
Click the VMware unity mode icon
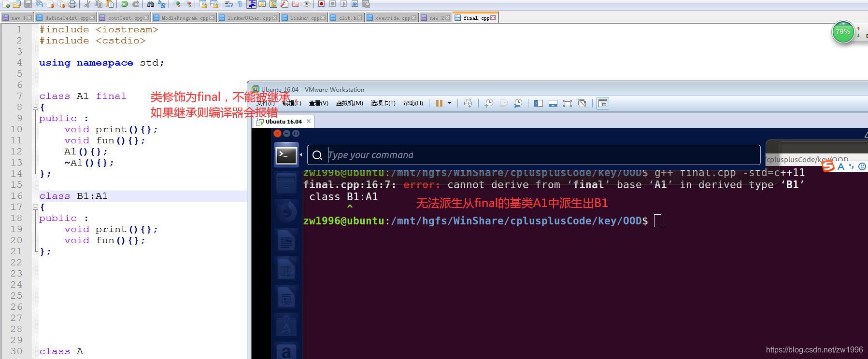click(x=582, y=103)
